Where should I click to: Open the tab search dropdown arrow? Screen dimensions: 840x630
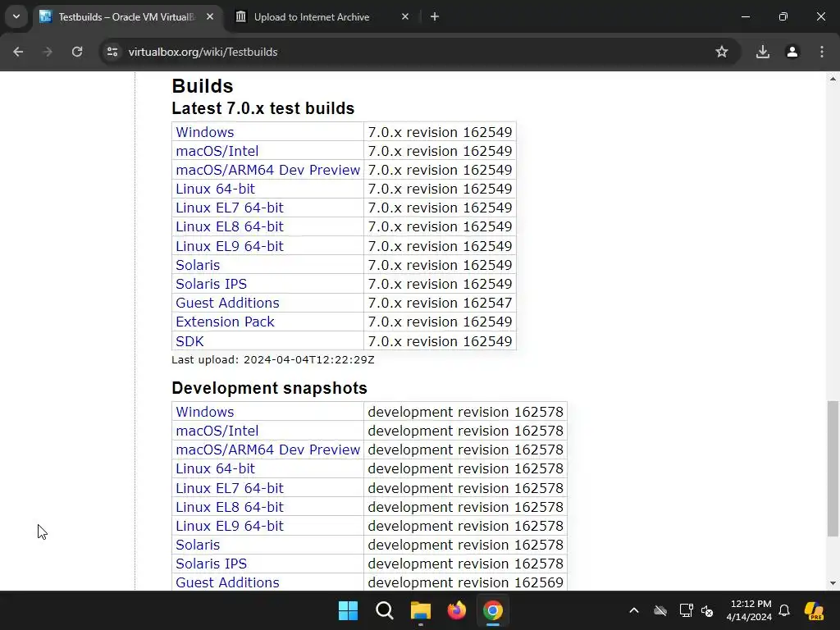(x=16, y=16)
